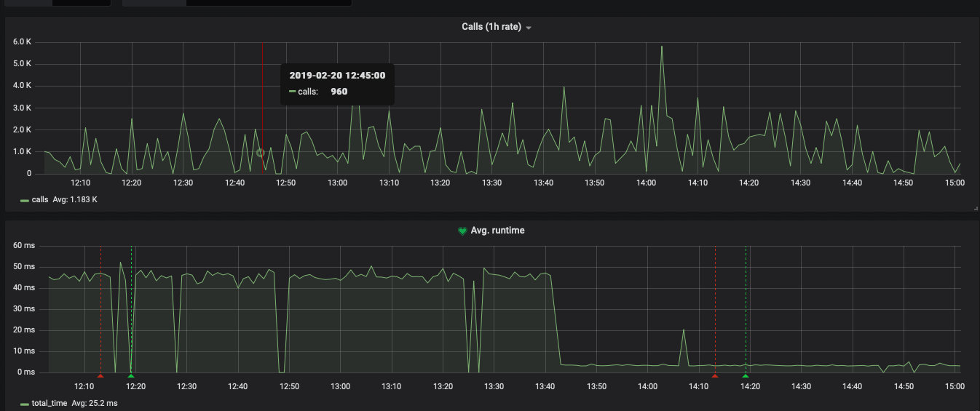Open the Calls (1h rate) panel title menu
The height and width of the screenshot is (411, 980).
tap(491, 27)
